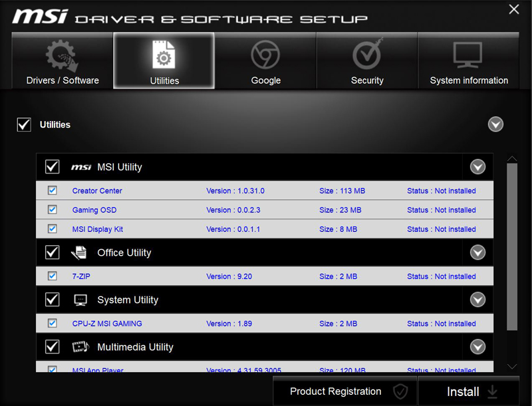Click 'Size : 23 MB' text
Screen dimensions: 532x406
(x=340, y=210)
